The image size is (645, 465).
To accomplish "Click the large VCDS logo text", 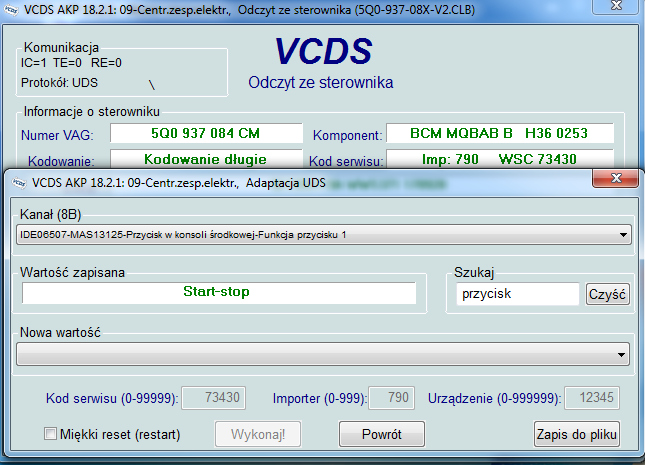I will pyautogui.click(x=323, y=51).
